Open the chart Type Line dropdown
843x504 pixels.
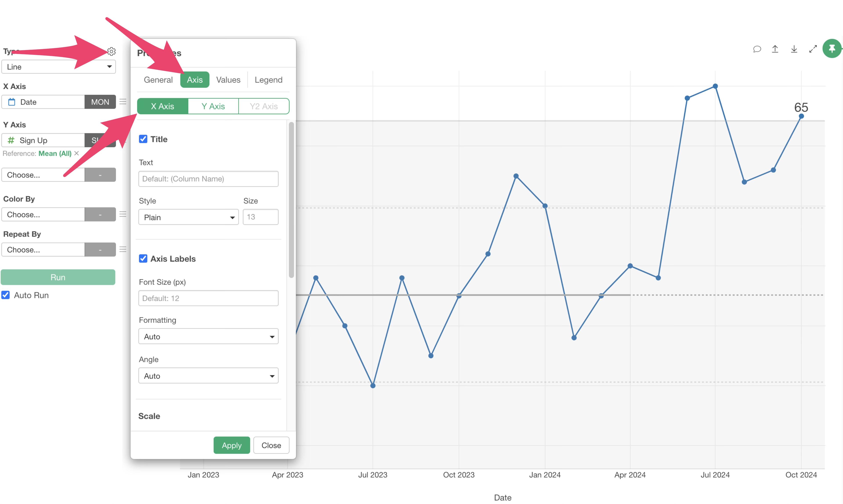58,67
